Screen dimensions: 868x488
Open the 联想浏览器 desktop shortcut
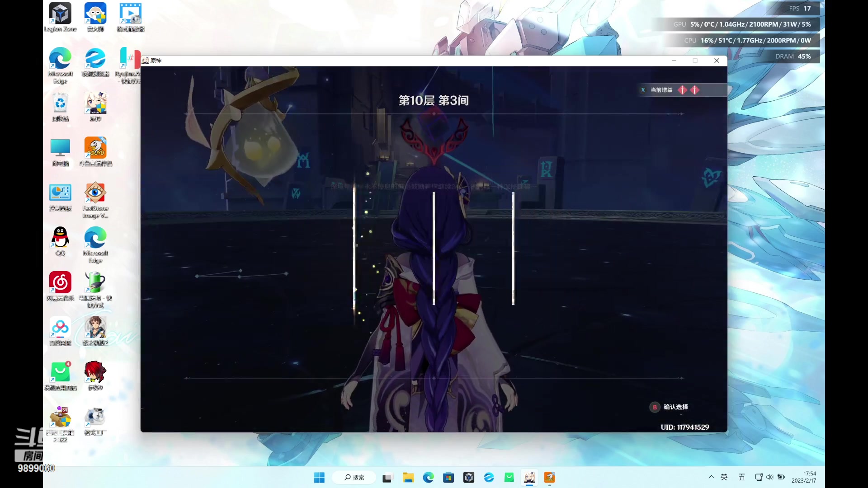pos(95,62)
